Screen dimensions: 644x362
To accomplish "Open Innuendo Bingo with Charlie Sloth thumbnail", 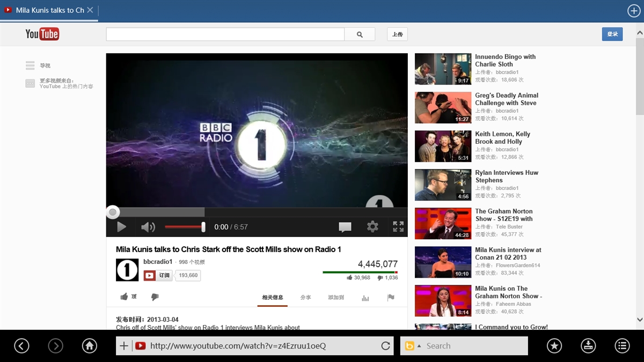I will pyautogui.click(x=443, y=69).
